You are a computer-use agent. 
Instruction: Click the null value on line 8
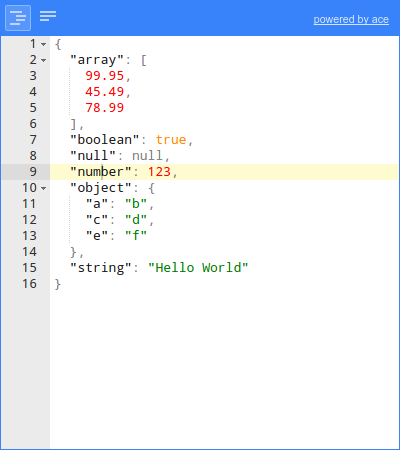click(147, 156)
